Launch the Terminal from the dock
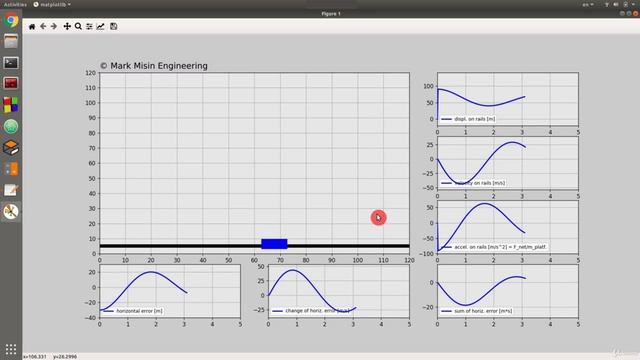 pos(11,62)
